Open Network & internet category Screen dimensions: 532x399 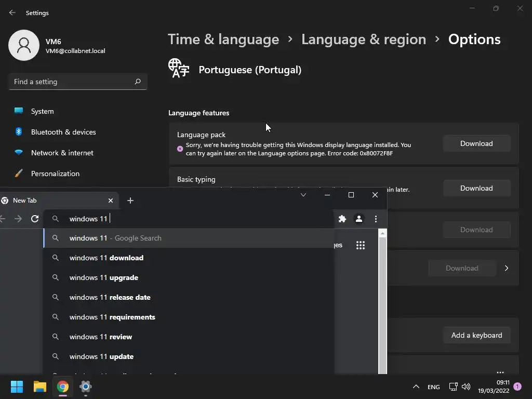(x=62, y=153)
